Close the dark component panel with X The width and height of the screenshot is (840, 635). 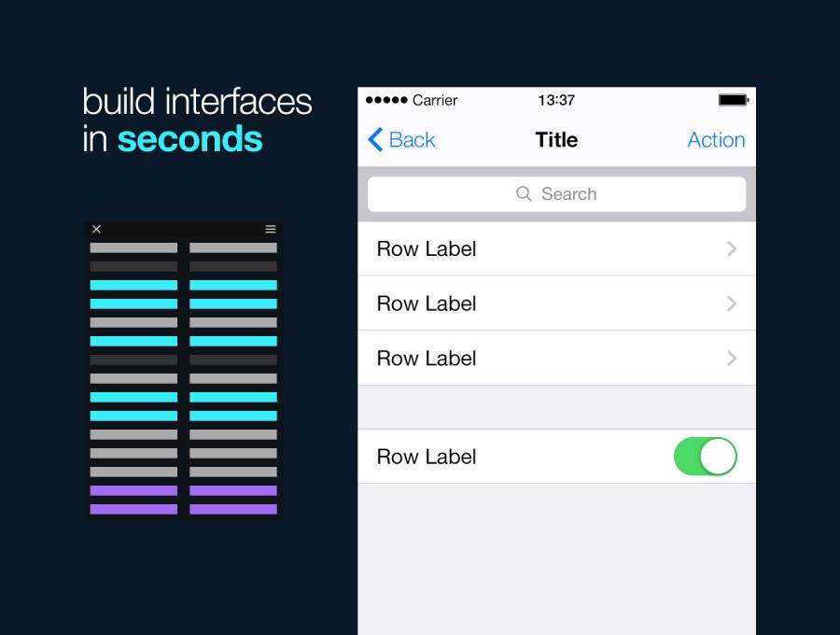click(96, 230)
